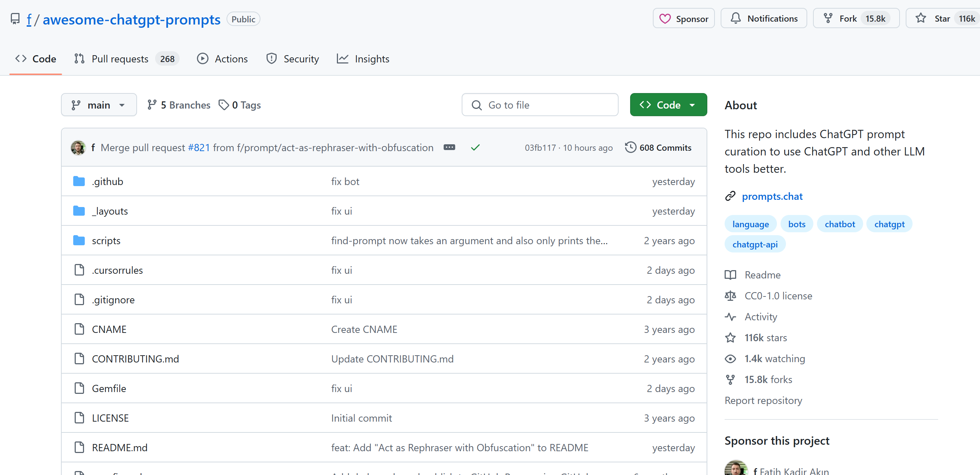The height and width of the screenshot is (475, 980).
Task: Click the bots topic tag
Action: coord(797,224)
